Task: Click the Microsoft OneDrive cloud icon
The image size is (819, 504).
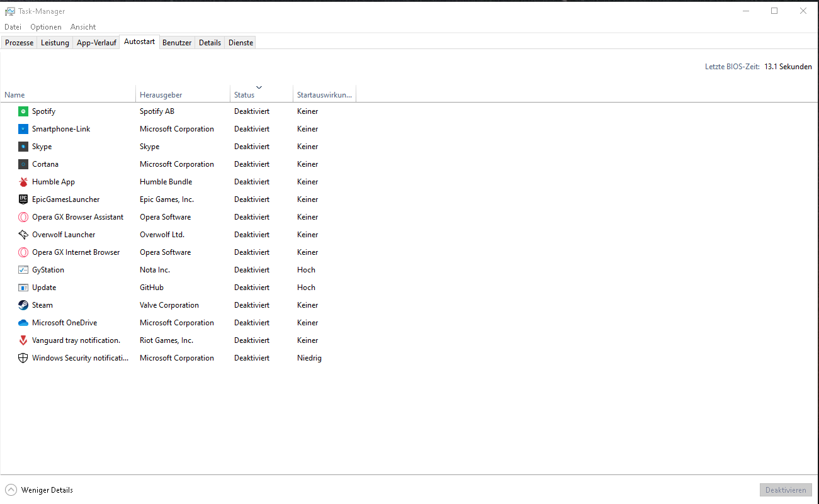Action: pyautogui.click(x=23, y=323)
